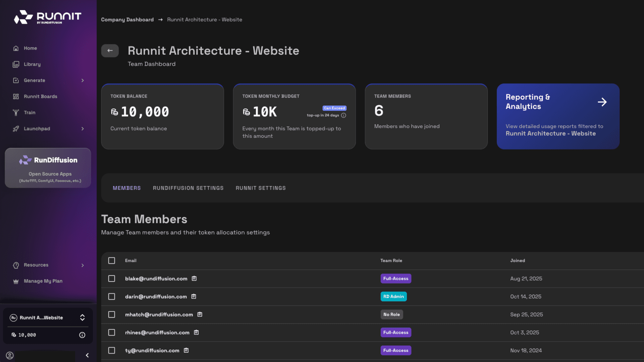Select rhines@rundiffusion.com row checkbox
Image resolution: width=644 pixels, height=362 pixels.
tap(112, 333)
